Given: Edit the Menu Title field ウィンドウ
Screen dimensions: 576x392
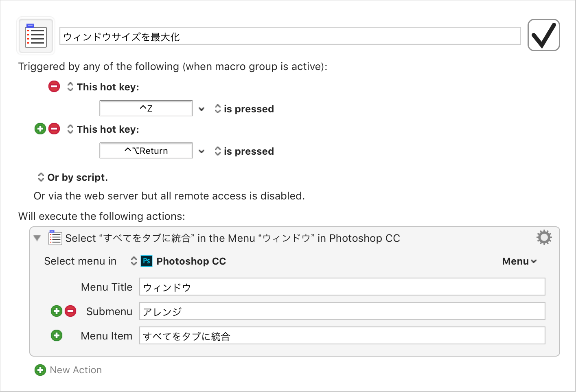Looking at the screenshot, I should 342,287.
